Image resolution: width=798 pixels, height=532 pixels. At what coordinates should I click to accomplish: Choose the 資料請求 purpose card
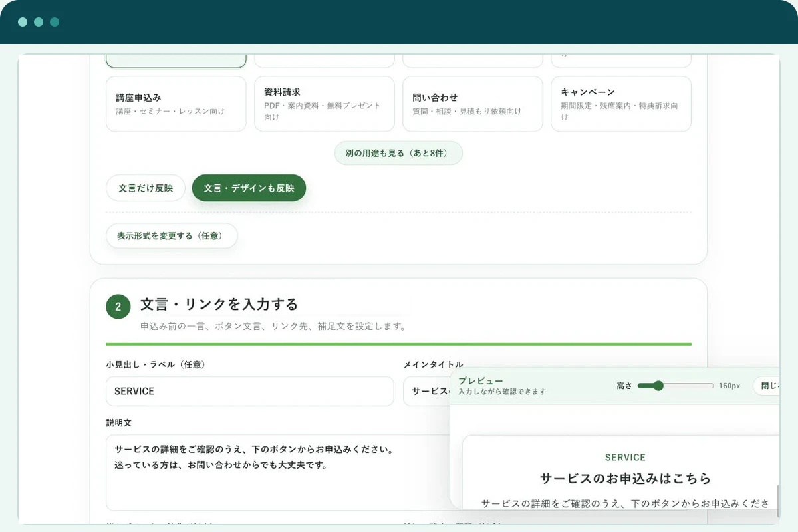[x=325, y=104]
